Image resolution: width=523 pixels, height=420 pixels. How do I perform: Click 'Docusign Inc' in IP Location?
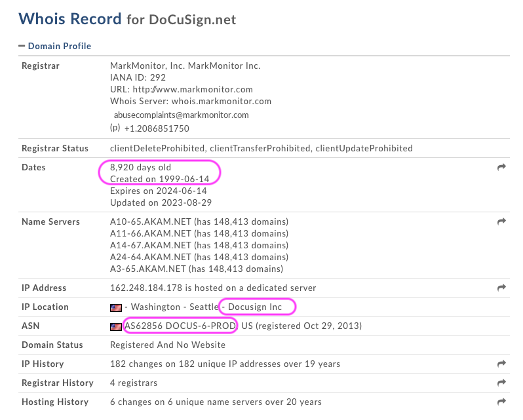(255, 307)
